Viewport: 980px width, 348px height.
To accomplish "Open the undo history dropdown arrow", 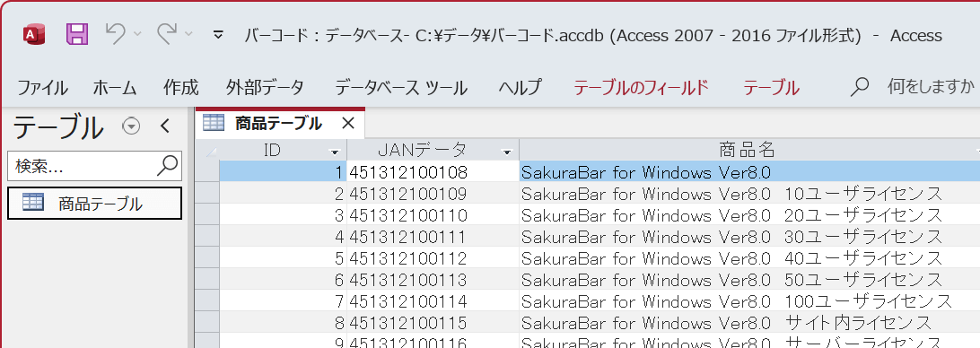I will coord(137,34).
